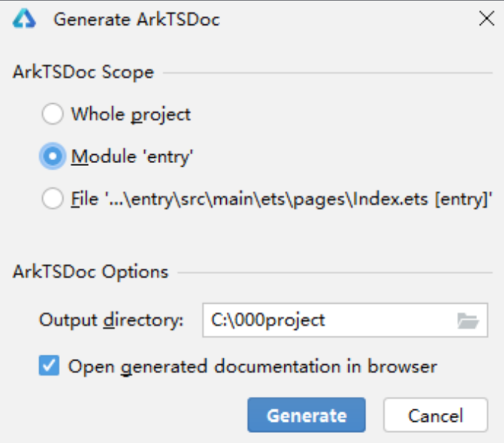Click the separator line beside ArkTSDoc Options
The height and width of the screenshot is (443, 504).
[335, 272]
